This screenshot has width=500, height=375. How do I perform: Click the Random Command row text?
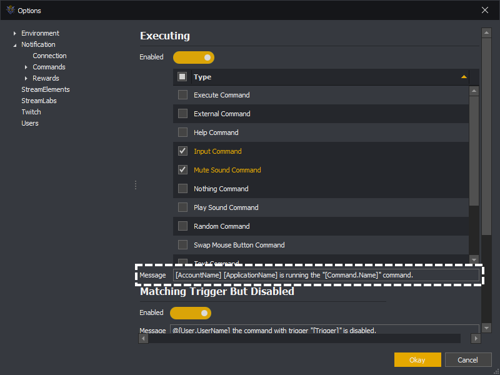pos(222,226)
